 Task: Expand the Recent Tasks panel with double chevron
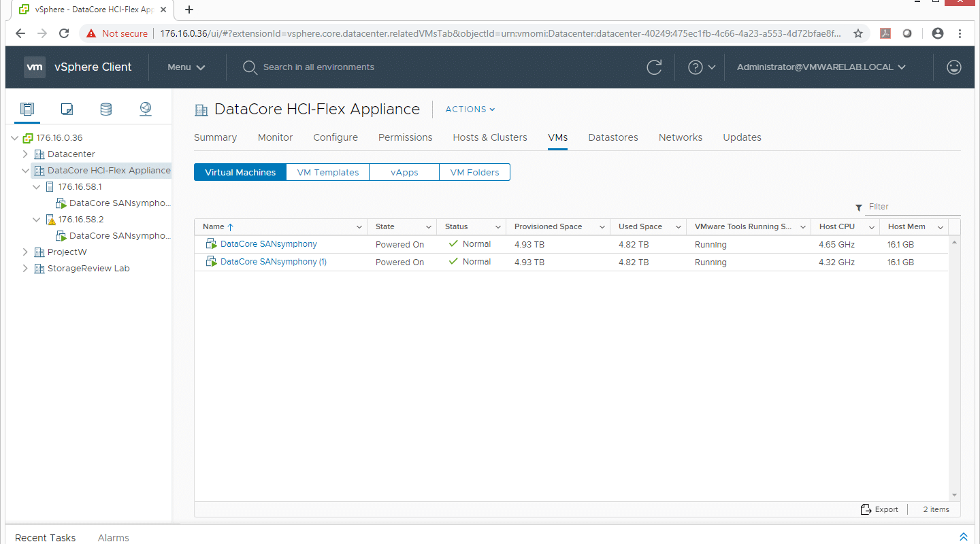pos(963,537)
